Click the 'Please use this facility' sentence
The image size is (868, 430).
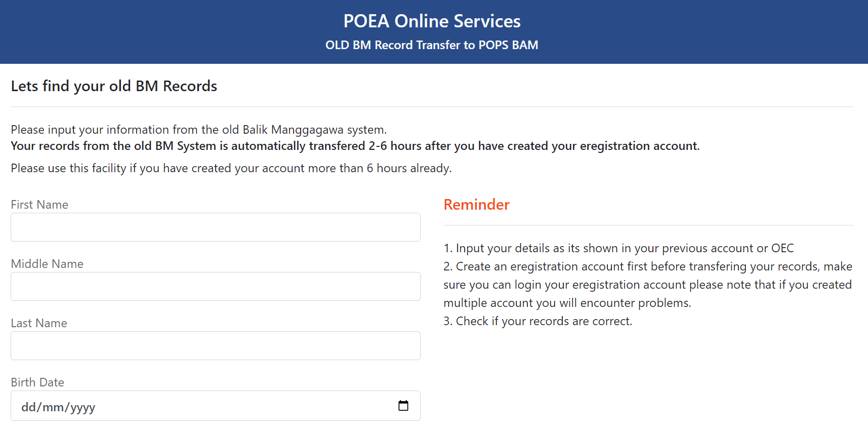point(231,168)
